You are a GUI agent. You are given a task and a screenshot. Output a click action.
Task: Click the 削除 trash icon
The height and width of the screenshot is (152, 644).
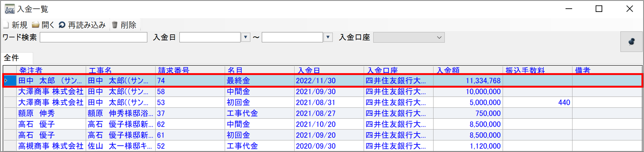(115, 25)
